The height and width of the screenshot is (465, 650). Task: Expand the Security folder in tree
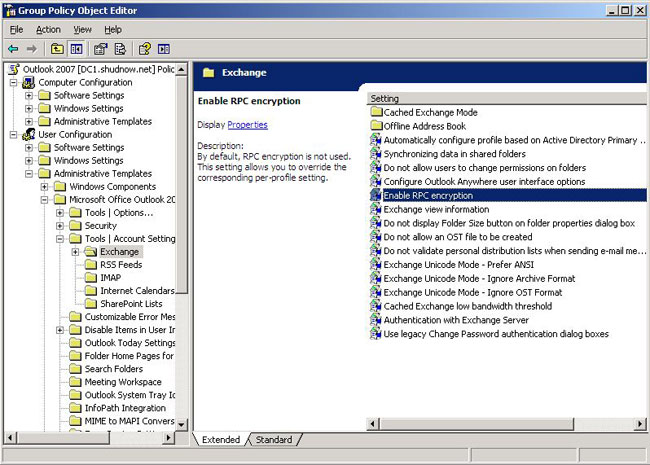coord(62,226)
